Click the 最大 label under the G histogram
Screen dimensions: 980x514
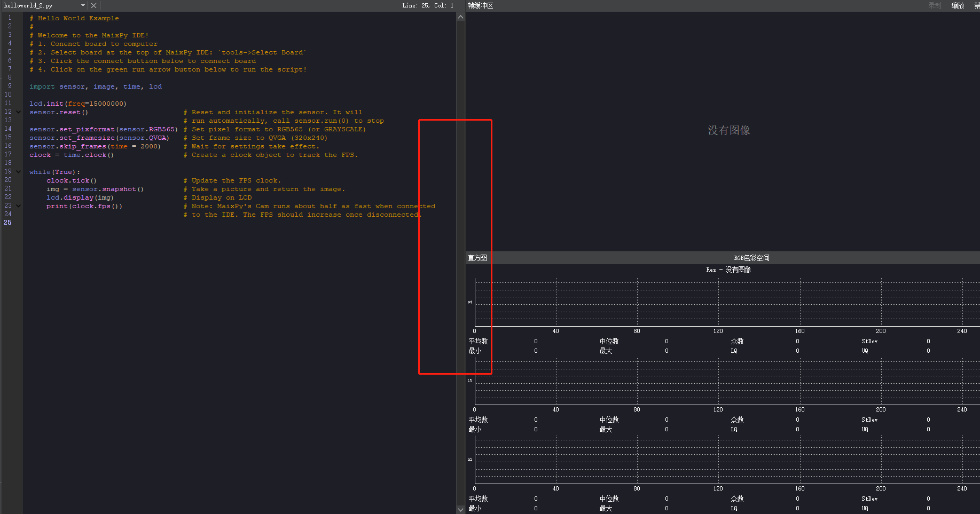point(606,429)
